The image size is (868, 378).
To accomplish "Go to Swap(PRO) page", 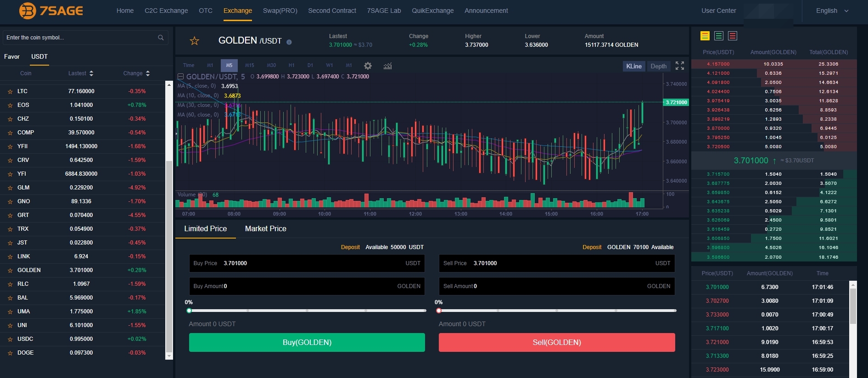I will click(x=280, y=11).
